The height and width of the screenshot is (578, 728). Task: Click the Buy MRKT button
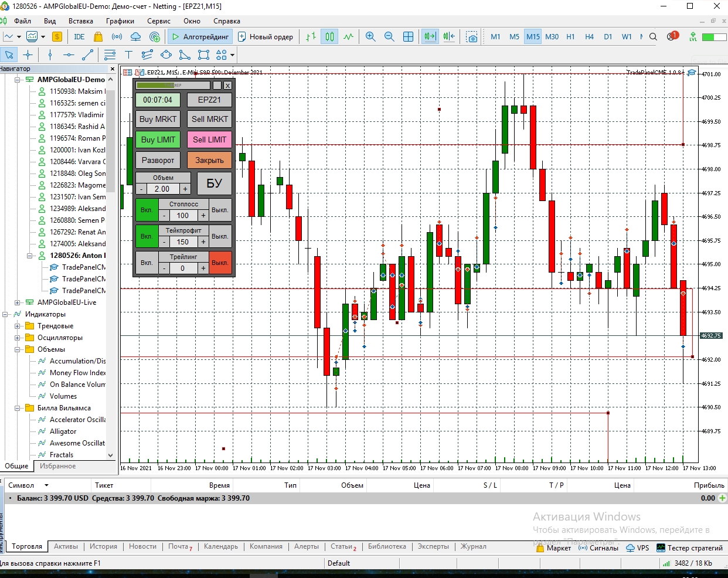(x=158, y=119)
